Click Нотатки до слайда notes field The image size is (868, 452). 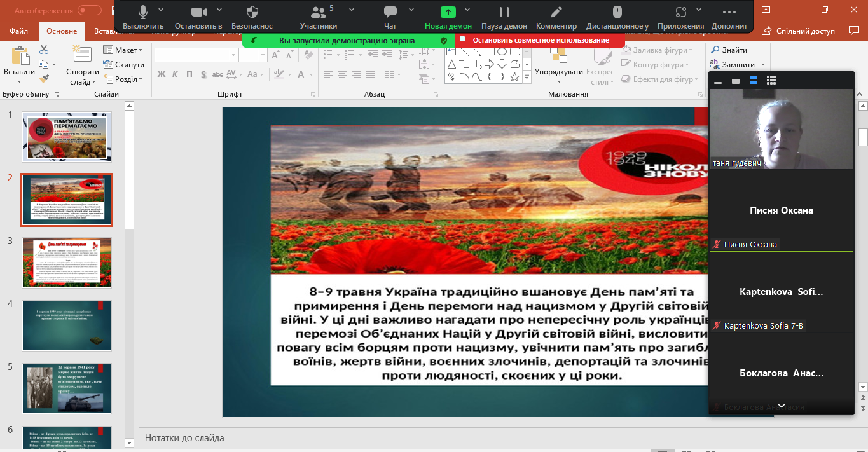(x=422, y=438)
